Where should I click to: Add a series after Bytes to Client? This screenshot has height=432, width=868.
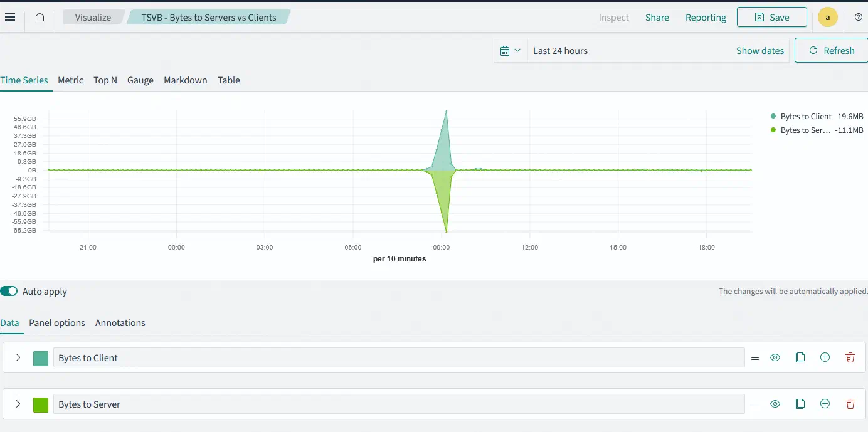(x=825, y=357)
